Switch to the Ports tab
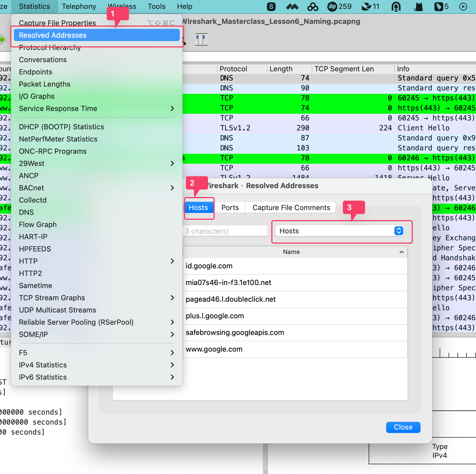Viewport: 476px width, 474px height. [230, 207]
